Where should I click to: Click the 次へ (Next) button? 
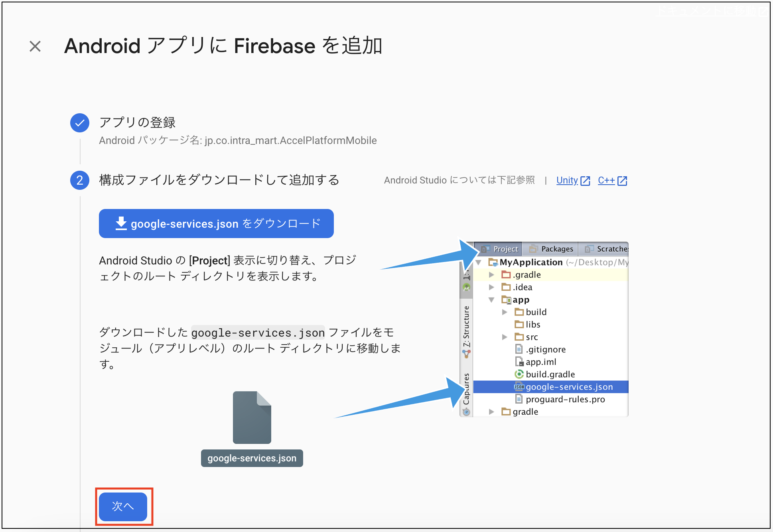pyautogui.click(x=123, y=506)
